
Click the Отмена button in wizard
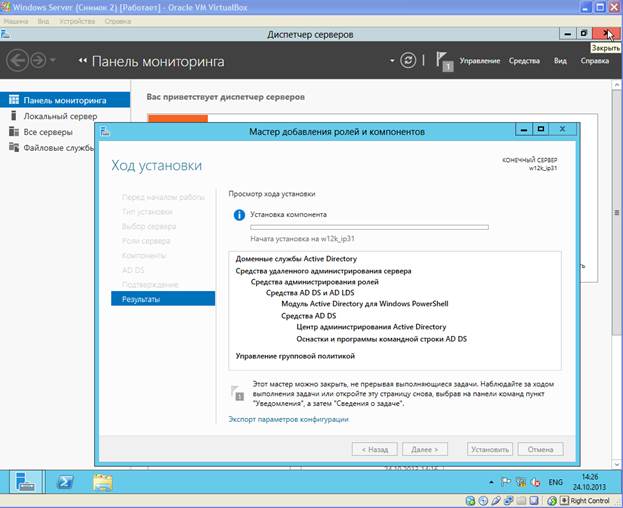point(540,450)
